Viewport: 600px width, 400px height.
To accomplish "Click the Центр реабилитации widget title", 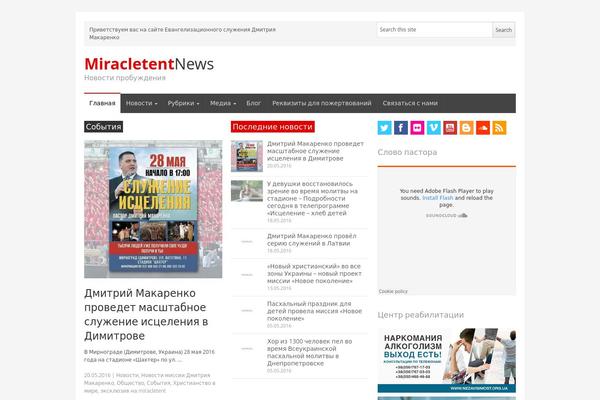I will pyautogui.click(x=421, y=315).
